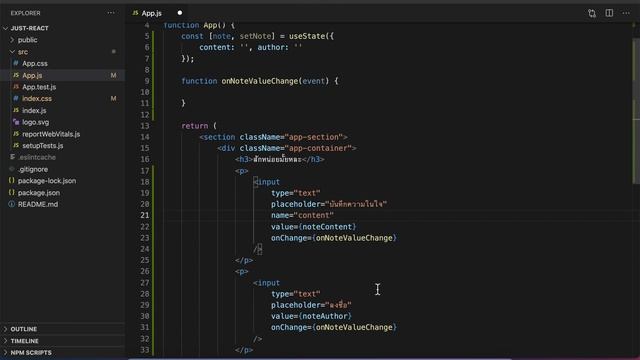Open App.test.js from explorer
Image resolution: width=640 pixels, height=360 pixels.
(39, 87)
